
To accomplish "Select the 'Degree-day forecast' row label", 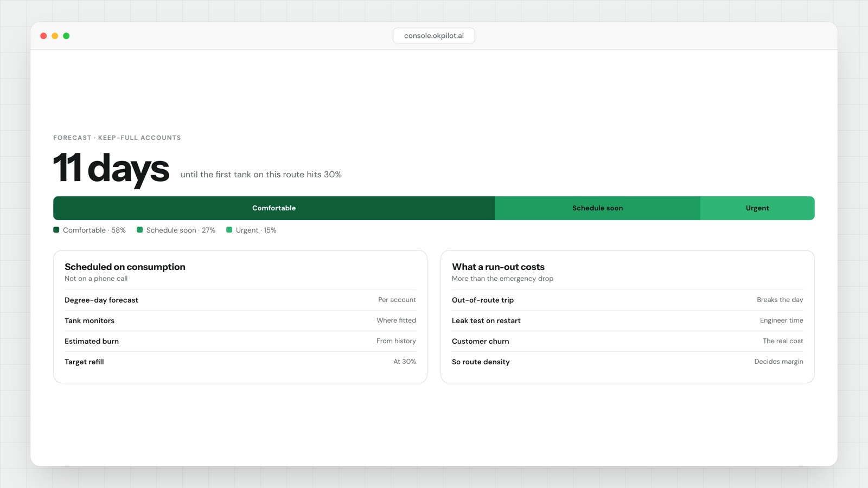I will pyautogui.click(x=101, y=300).
